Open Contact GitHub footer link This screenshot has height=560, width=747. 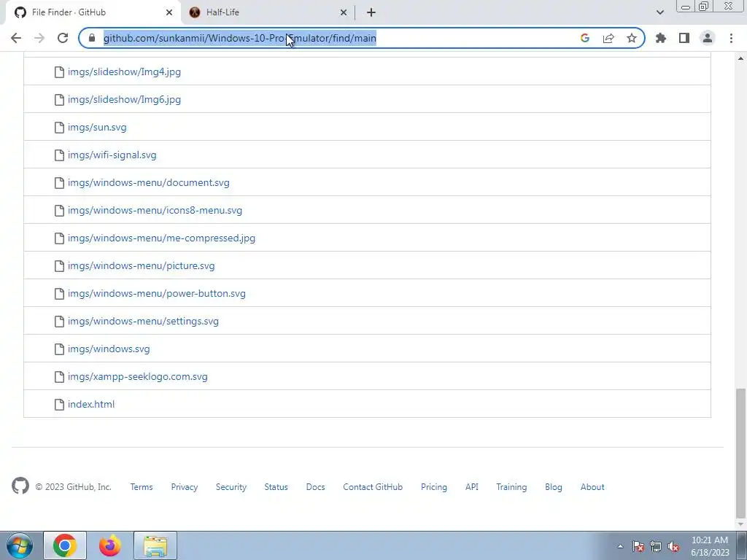pyautogui.click(x=373, y=487)
